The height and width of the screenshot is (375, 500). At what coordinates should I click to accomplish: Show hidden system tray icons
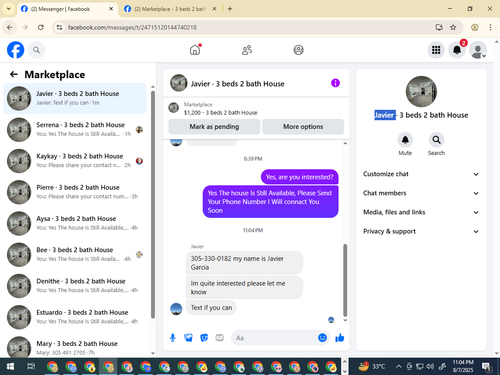[398, 367]
